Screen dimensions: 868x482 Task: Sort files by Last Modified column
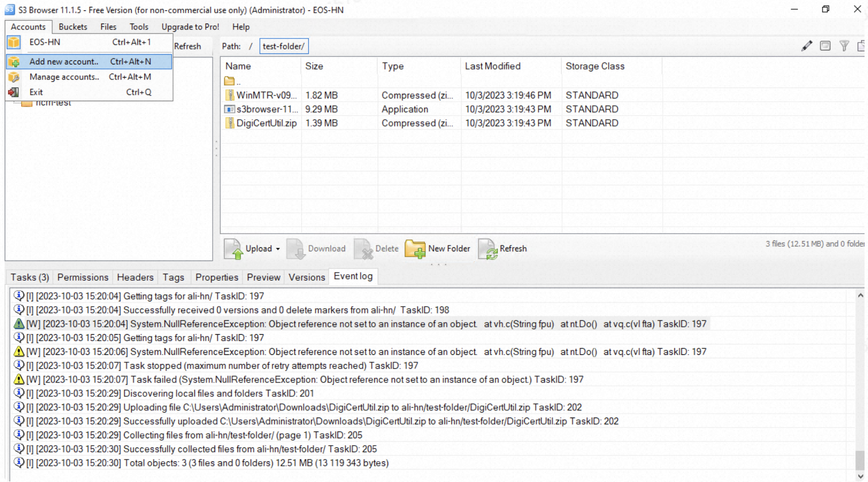click(x=511, y=67)
